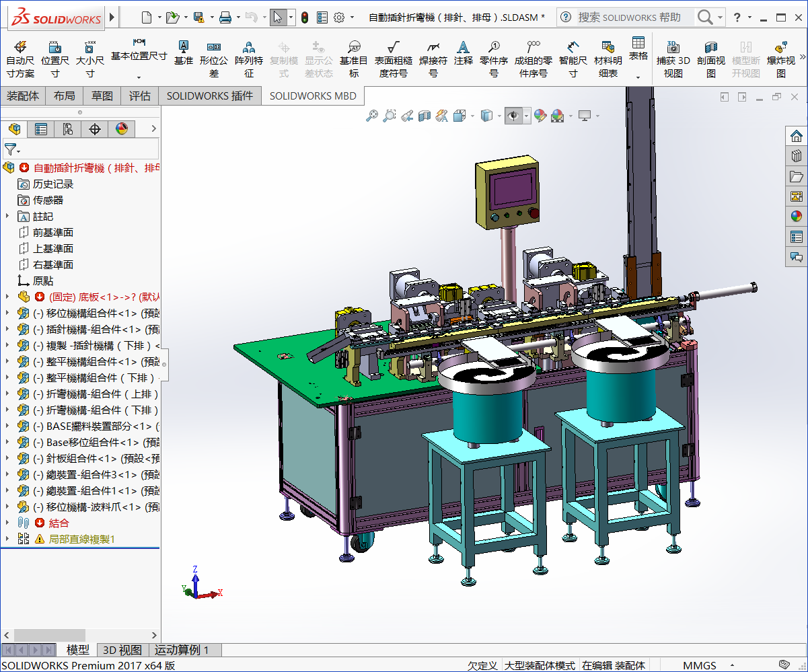This screenshot has height=672, width=808.
Task: Click the Print icon
Action: (x=225, y=17)
